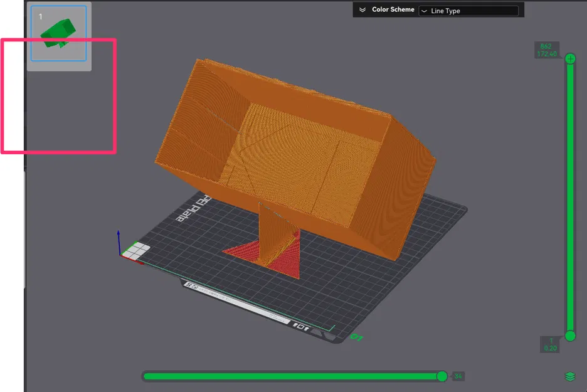Viewport: 587px width, 392px height.
Task: Click the layer badge showing 1 / 0.20
Action: 549,344
